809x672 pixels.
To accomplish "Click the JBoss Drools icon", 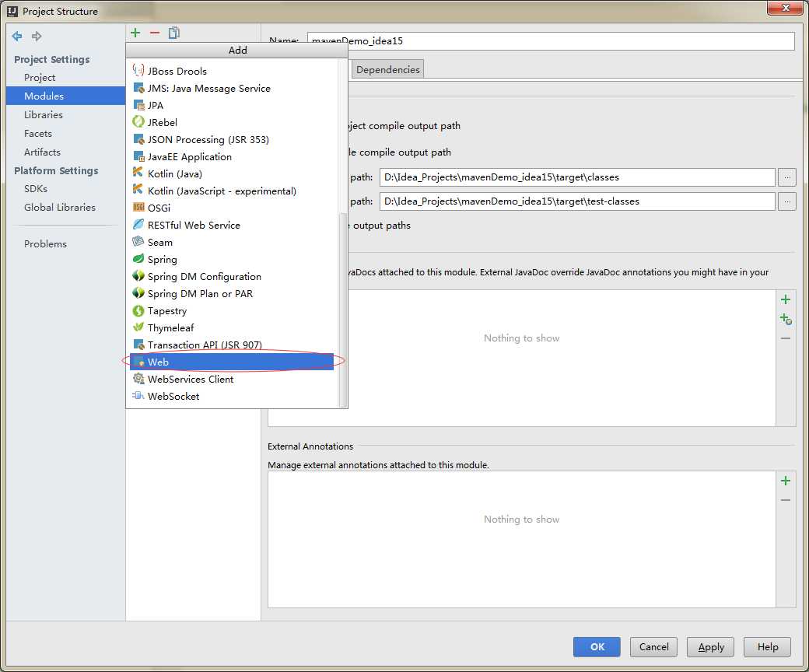I will [x=138, y=71].
